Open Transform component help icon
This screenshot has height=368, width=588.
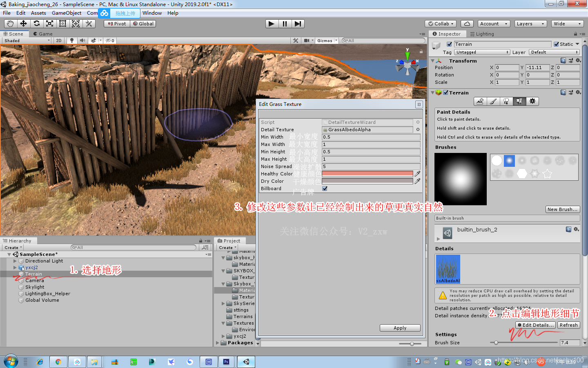pos(563,61)
